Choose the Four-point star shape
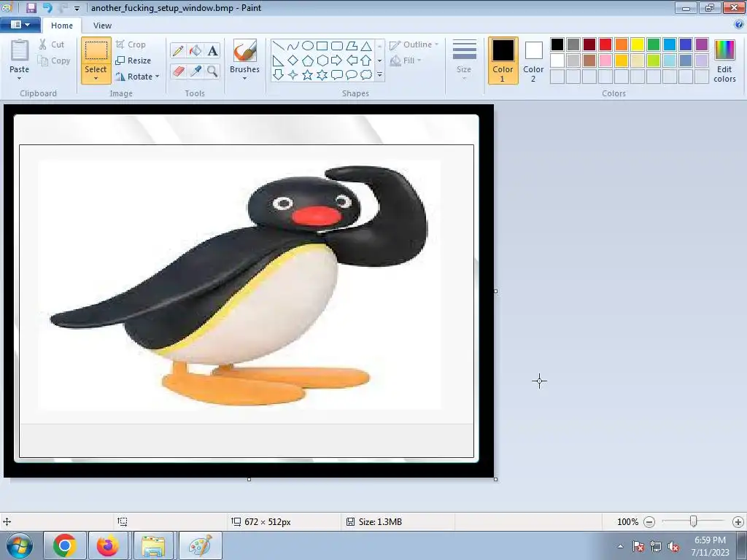The image size is (747, 560). click(293, 75)
